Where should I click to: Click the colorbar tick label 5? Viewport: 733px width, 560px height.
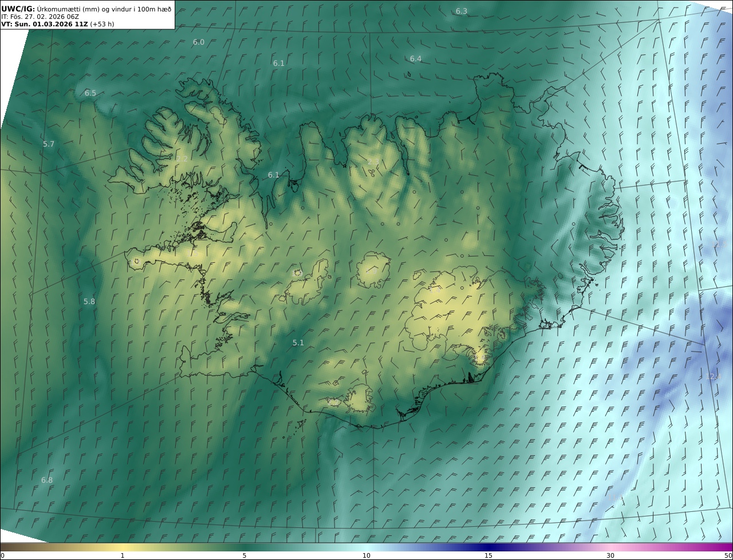click(x=245, y=555)
